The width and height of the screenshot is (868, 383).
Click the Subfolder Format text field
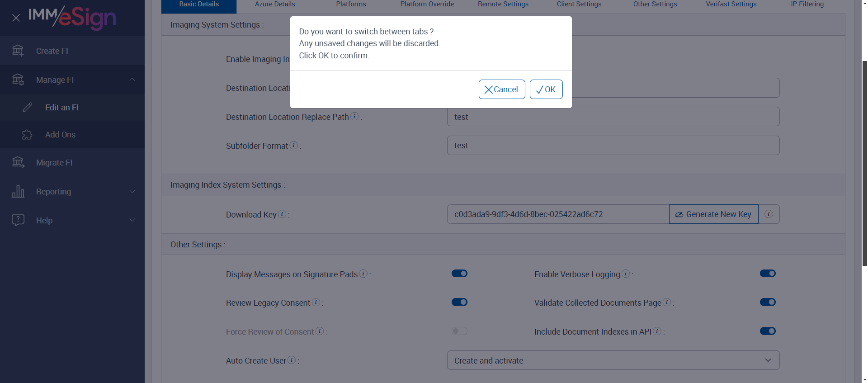[613, 146]
